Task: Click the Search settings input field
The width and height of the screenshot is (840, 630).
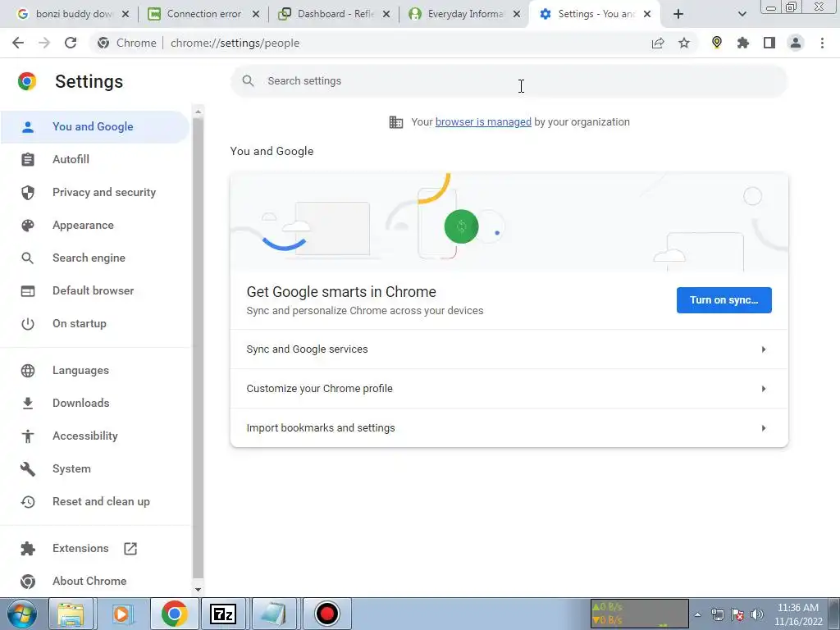Action: (x=509, y=81)
